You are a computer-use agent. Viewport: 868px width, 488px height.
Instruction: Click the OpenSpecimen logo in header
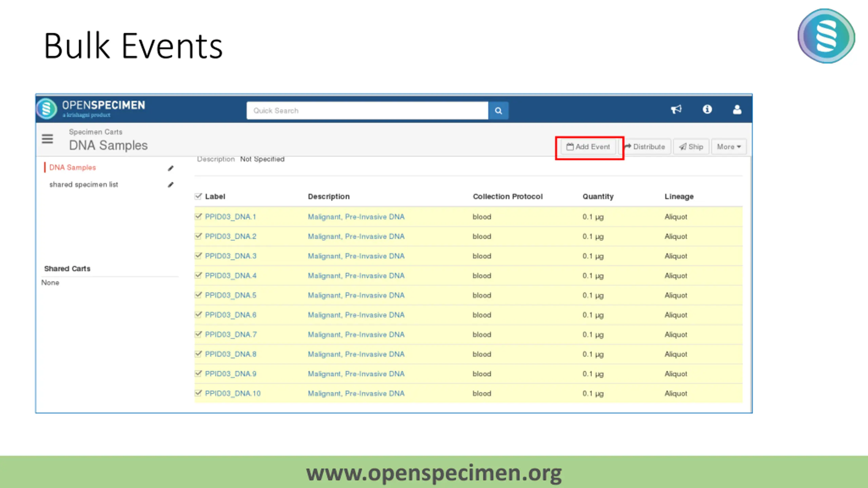point(92,108)
